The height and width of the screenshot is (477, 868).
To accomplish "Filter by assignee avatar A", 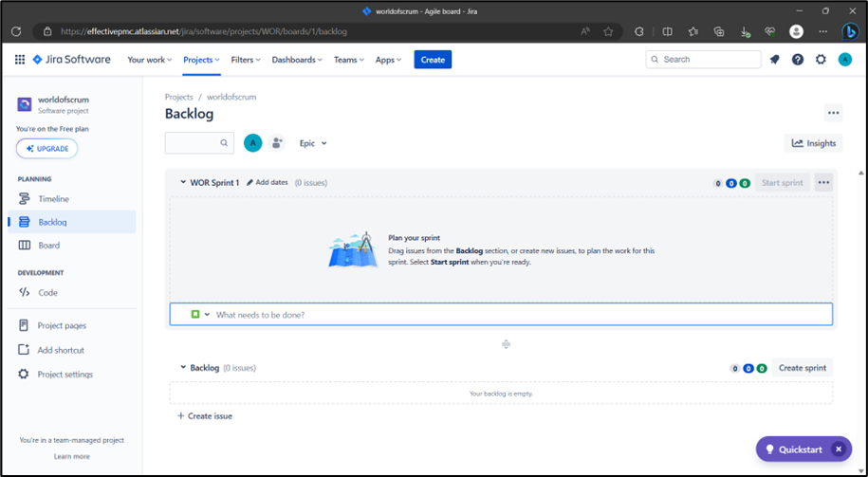I will coord(253,143).
